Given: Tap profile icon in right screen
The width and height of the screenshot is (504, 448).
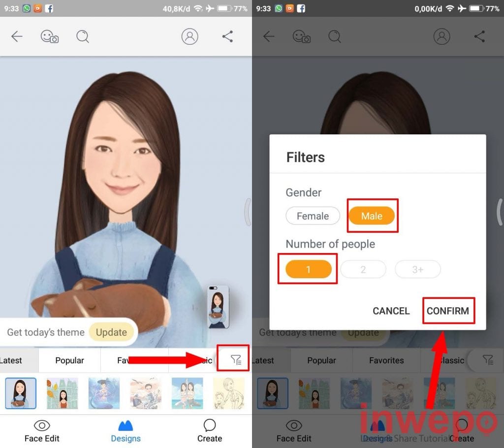Looking at the screenshot, I should (x=441, y=36).
